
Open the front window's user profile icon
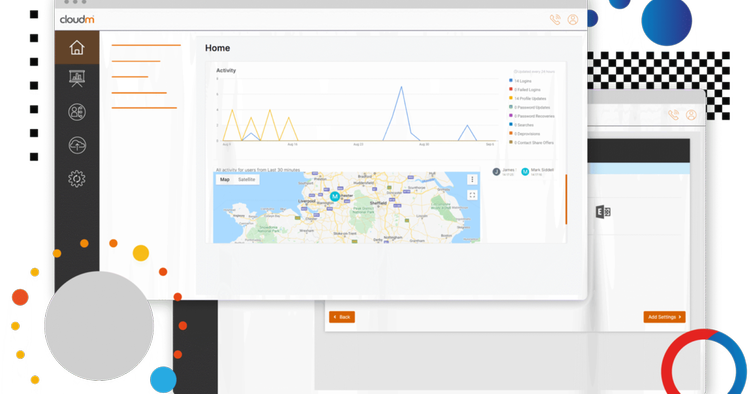pyautogui.click(x=573, y=20)
